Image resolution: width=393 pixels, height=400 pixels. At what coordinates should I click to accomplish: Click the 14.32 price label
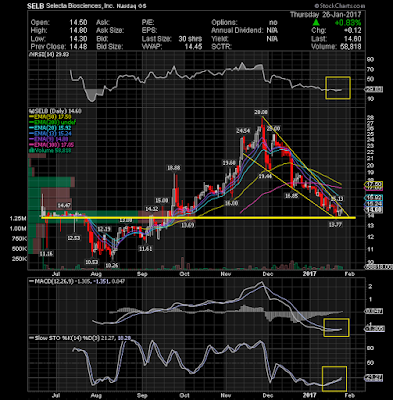coord(152,209)
